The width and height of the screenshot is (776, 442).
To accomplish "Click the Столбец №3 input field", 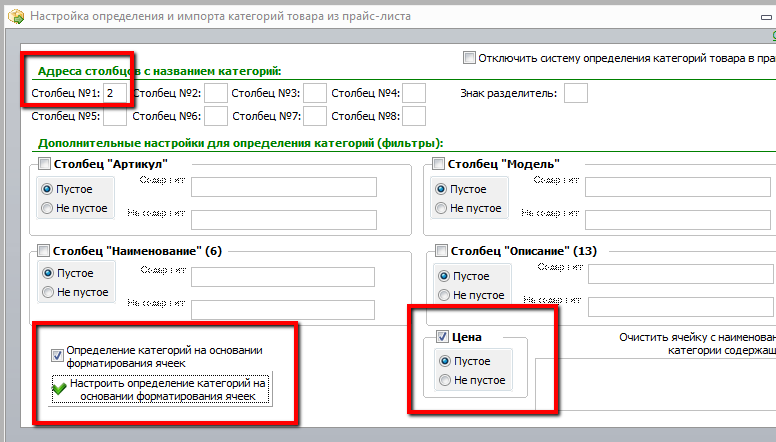I will coord(315,93).
